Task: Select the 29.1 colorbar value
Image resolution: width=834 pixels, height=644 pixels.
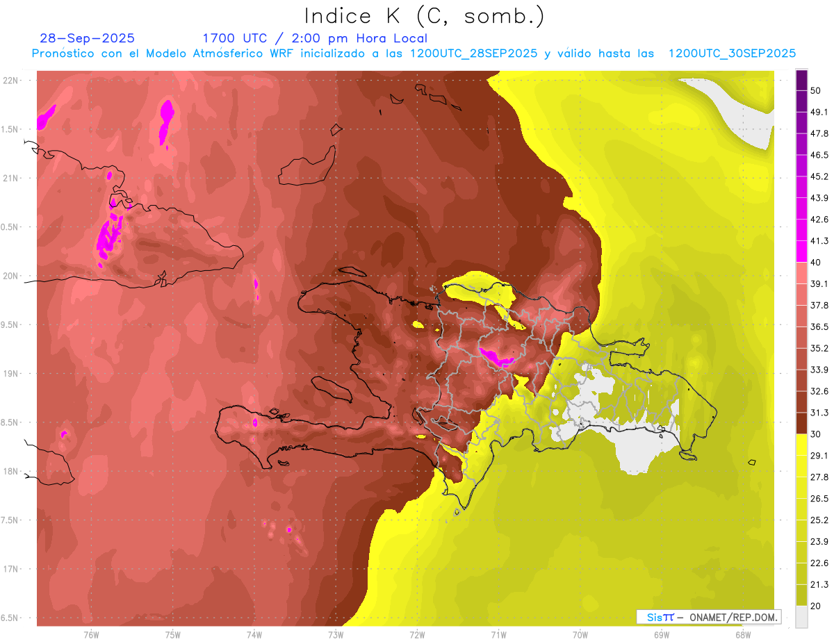Action: (820, 456)
